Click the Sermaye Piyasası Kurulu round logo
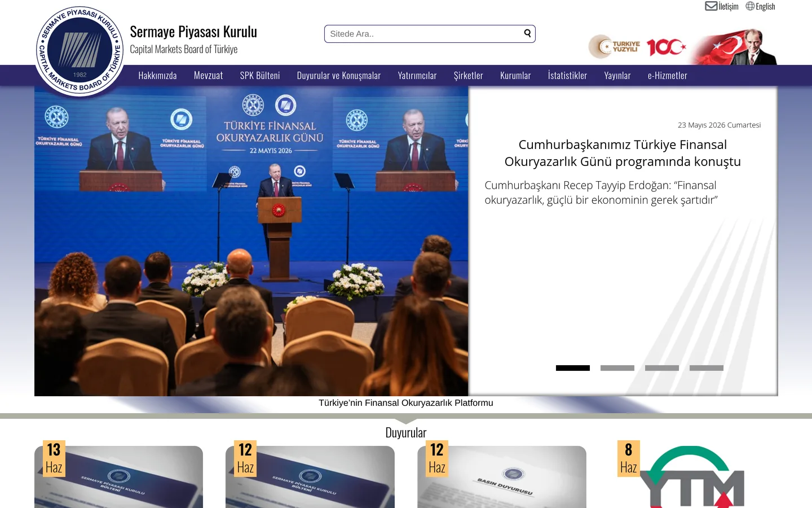Screen dimensions: 812x508 (x=80, y=51)
